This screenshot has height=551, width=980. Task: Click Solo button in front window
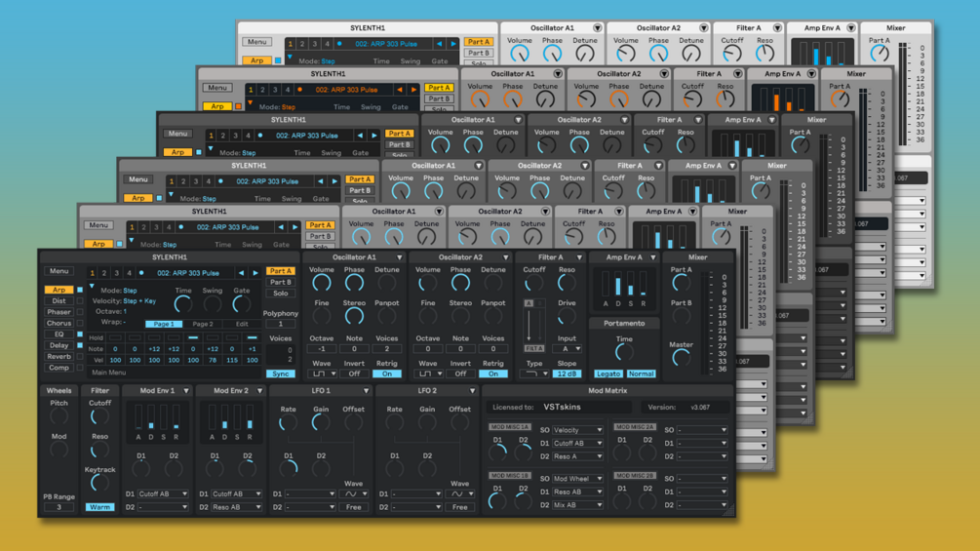(x=281, y=293)
